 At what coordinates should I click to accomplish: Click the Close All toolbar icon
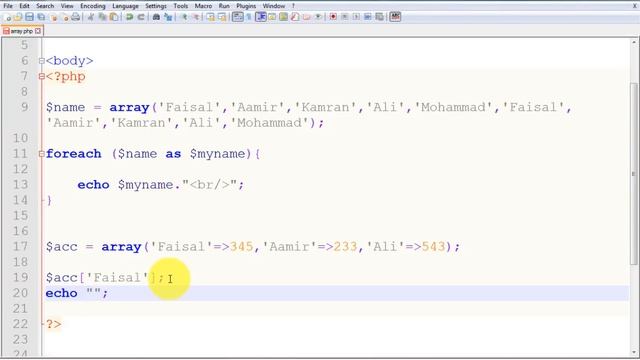(x=65, y=17)
